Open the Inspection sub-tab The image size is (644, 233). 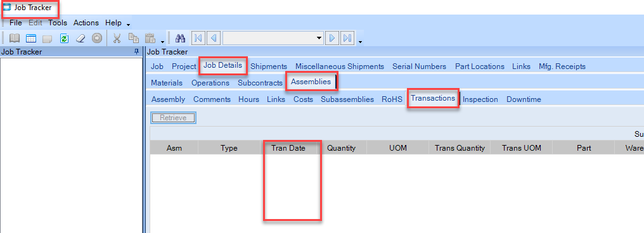[480, 99]
